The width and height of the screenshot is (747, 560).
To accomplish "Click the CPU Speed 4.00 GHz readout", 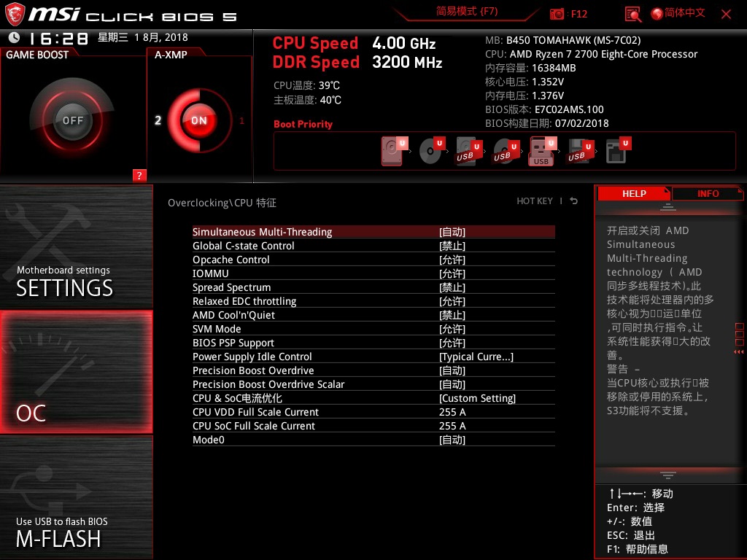I will point(354,43).
